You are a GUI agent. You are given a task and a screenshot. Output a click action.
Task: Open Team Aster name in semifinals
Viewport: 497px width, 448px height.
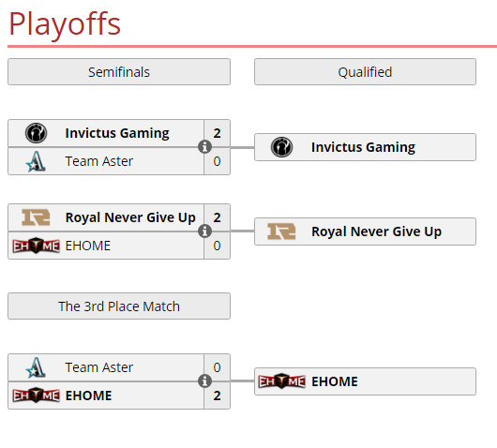pos(99,161)
